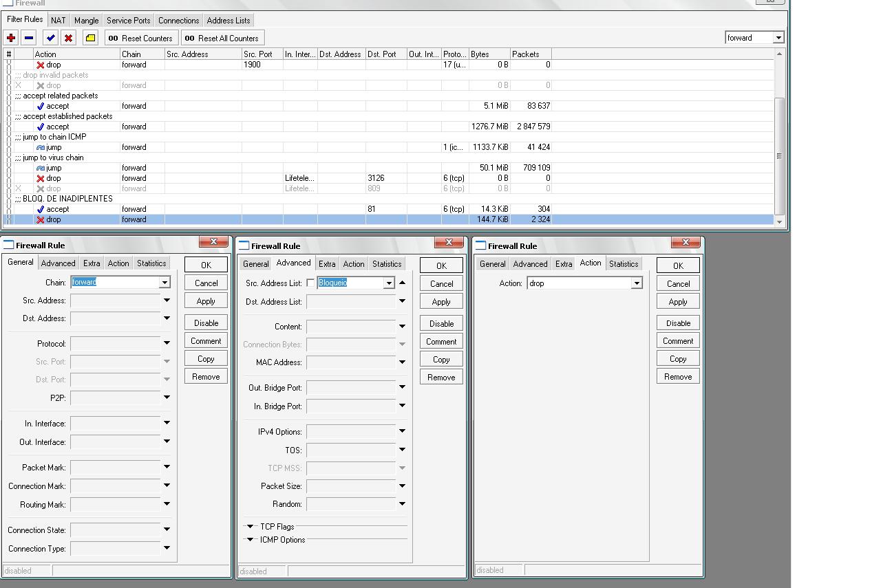881x588 pixels.
Task: Click Comment in the Src. Address List dialog
Action: tap(441, 342)
